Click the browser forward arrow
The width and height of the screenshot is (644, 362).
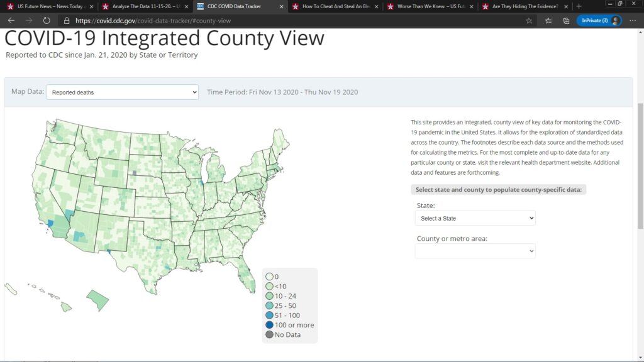[x=29, y=20]
